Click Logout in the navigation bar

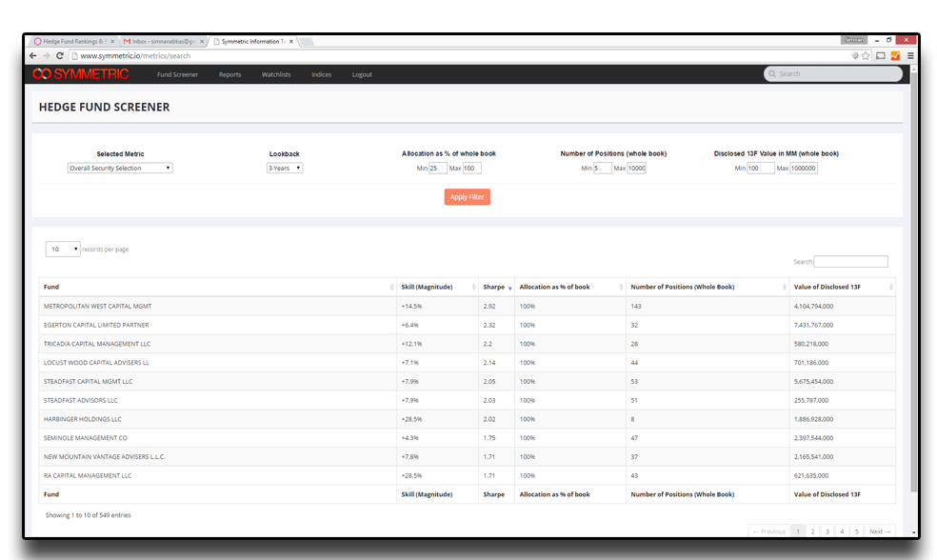coord(362,74)
